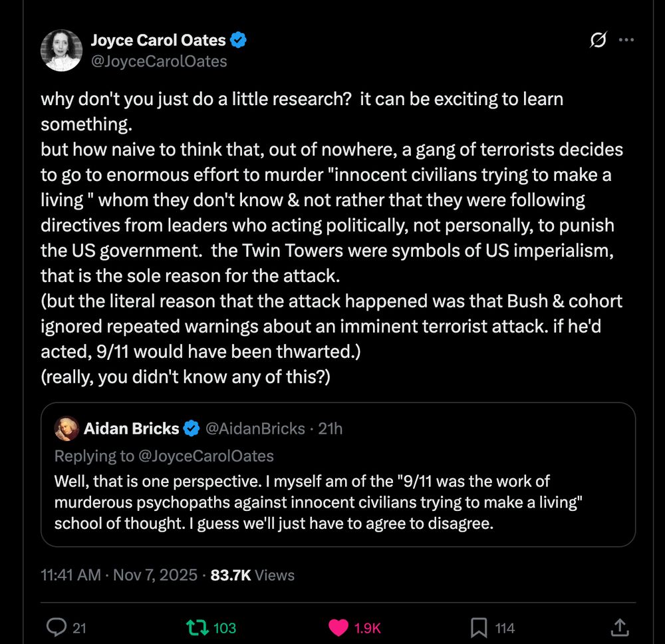Click the @AidanBricks handle
This screenshot has width=665, height=644.
click(x=253, y=428)
